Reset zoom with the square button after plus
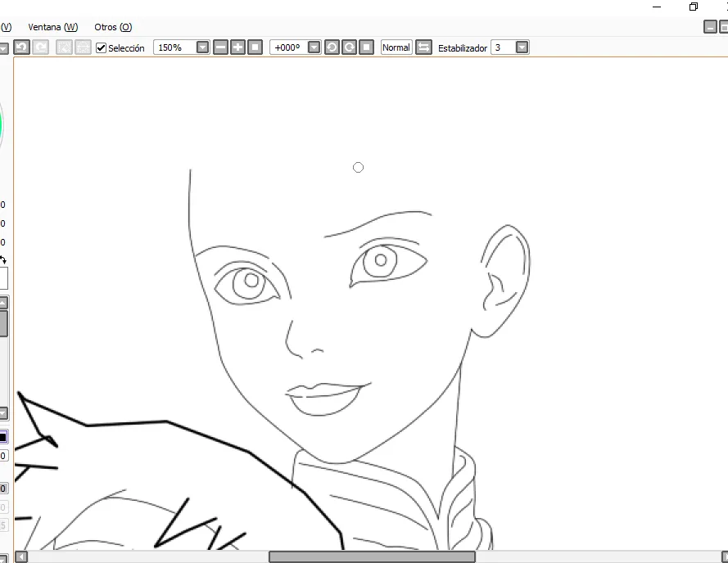Screen dimensions: 728x563 [x=255, y=47]
